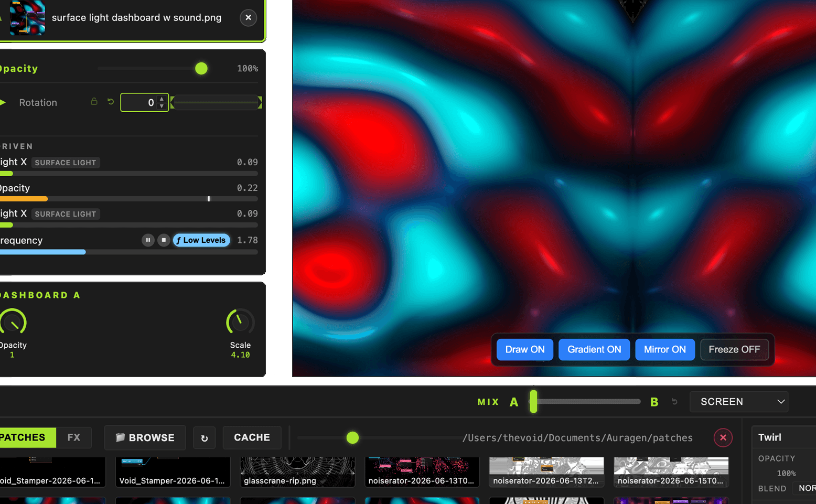Pause the Frequency modulation
816x504 pixels.
(148, 240)
